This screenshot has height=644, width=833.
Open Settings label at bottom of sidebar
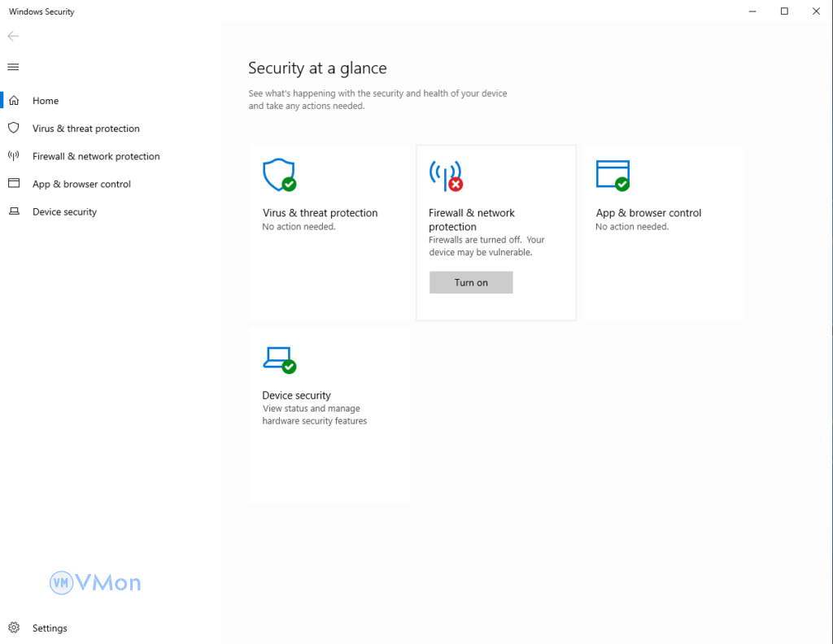pos(50,628)
